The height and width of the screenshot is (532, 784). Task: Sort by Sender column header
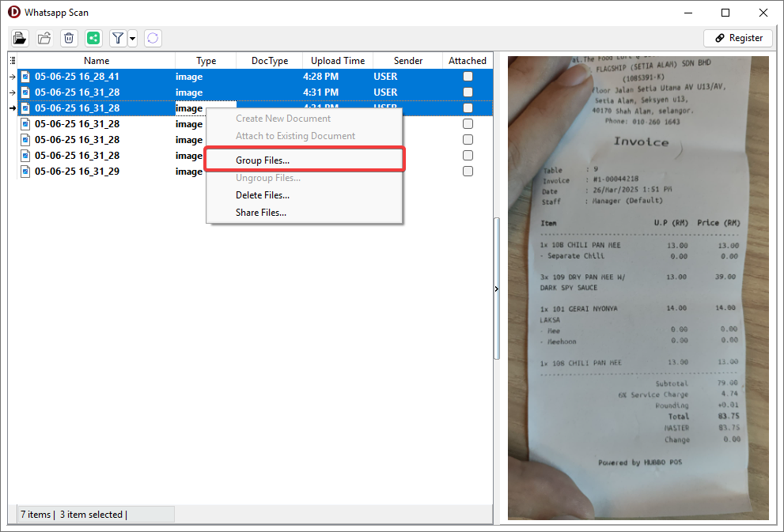(x=408, y=60)
